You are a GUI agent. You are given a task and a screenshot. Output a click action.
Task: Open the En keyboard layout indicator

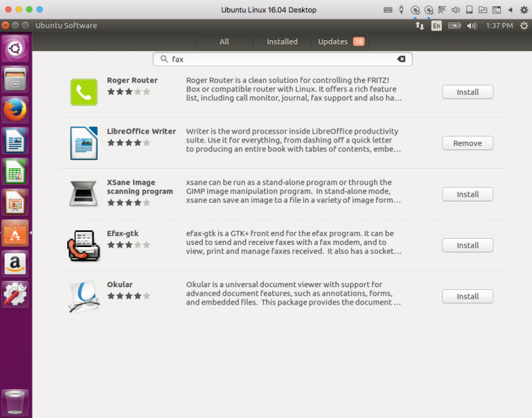point(436,26)
